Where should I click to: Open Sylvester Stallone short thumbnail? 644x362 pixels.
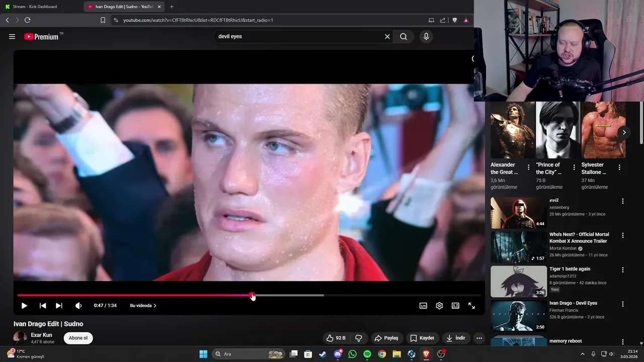click(603, 130)
